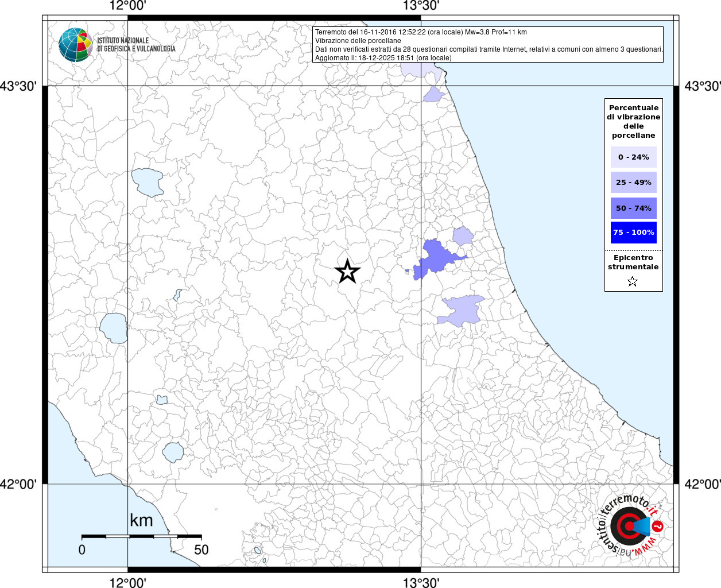Click the right 43°30' latitude label
This screenshot has width=721, height=588.
(x=703, y=86)
